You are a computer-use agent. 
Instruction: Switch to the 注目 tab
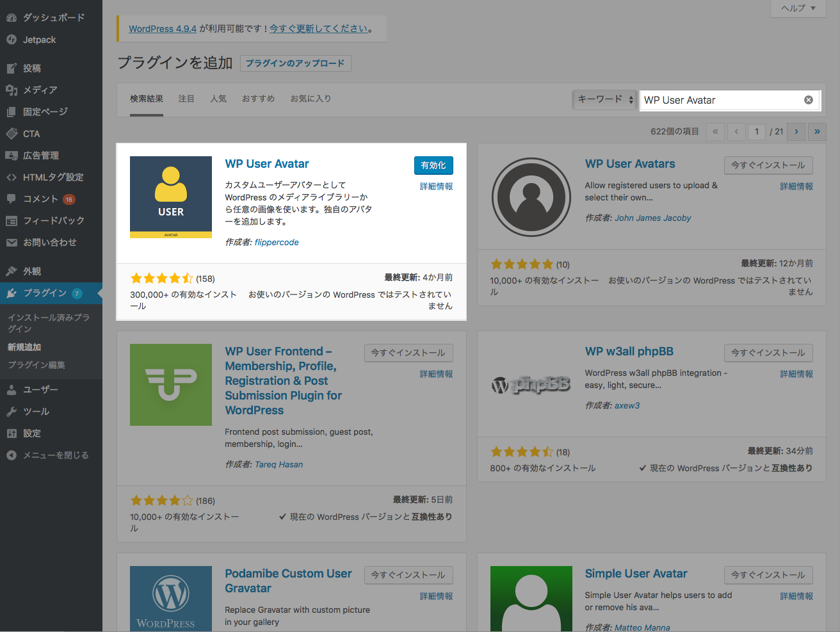pyautogui.click(x=186, y=99)
